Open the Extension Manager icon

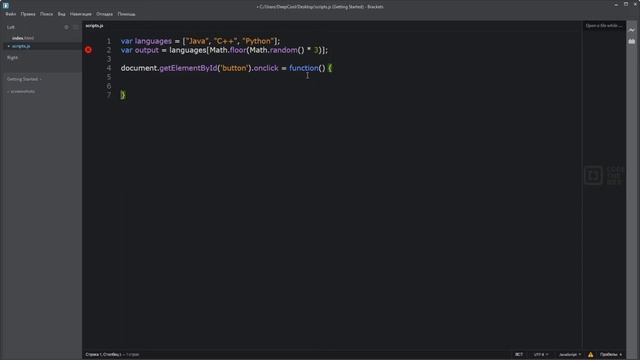pos(632,41)
